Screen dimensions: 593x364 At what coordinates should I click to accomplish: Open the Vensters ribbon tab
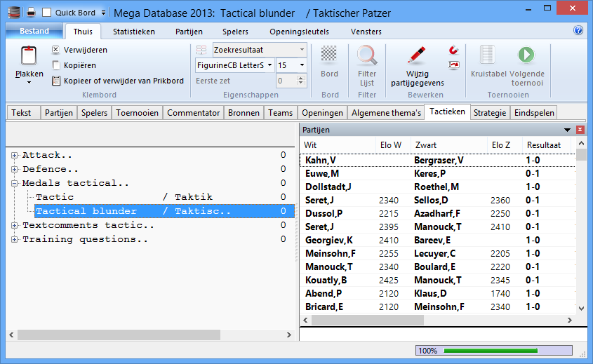click(366, 32)
